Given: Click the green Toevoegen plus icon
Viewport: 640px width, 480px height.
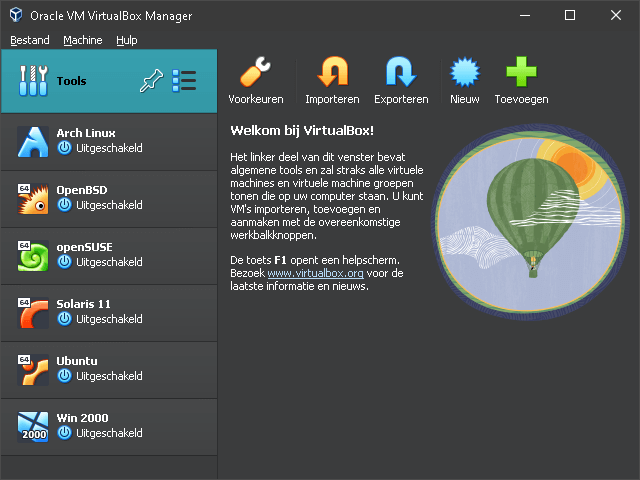Looking at the screenshot, I should pos(521,72).
